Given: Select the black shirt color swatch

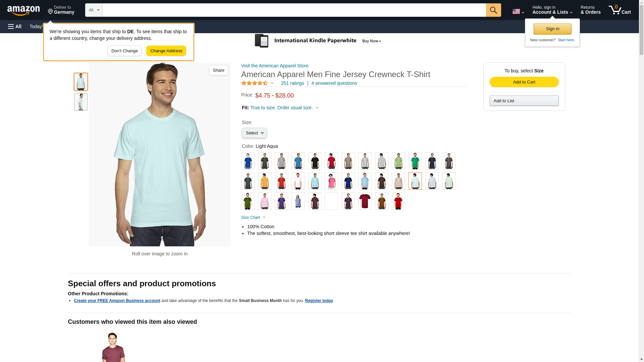Looking at the screenshot, I should coord(315,161).
